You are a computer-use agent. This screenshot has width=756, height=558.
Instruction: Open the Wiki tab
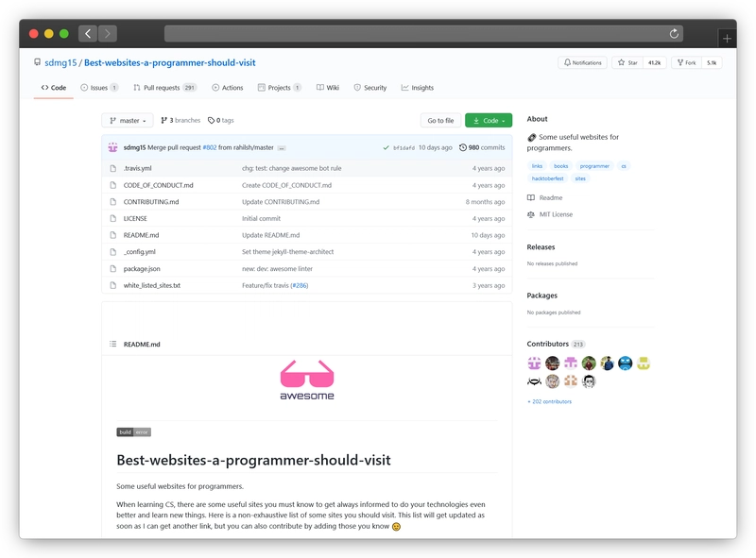(328, 88)
